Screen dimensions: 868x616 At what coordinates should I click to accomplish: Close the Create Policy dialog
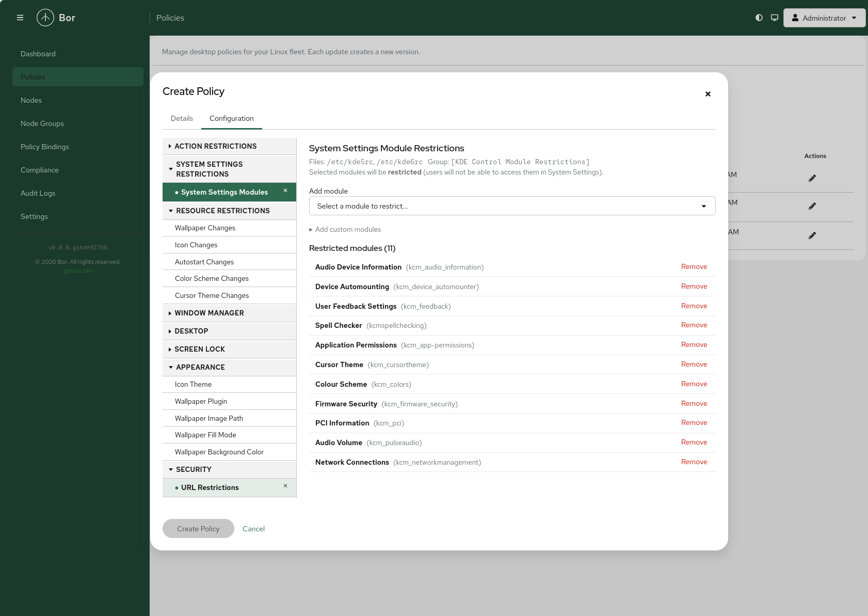click(708, 94)
